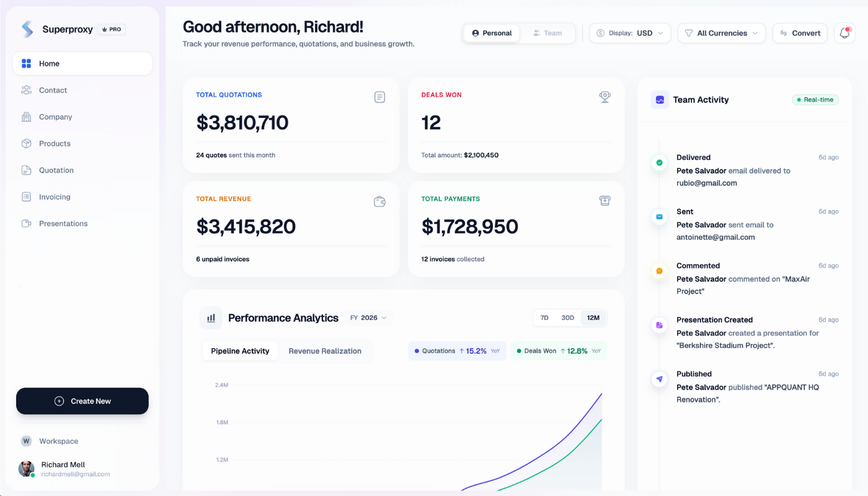Open notifications bell

coord(844,33)
